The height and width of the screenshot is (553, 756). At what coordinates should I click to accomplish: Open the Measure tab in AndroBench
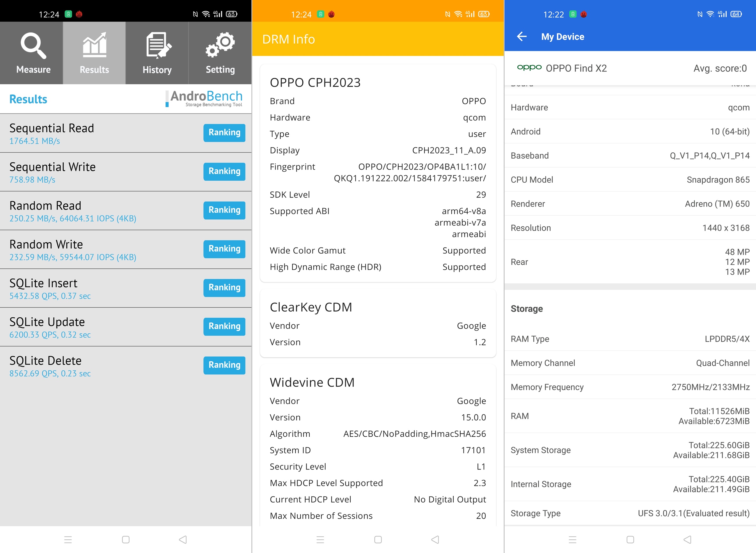(31, 53)
